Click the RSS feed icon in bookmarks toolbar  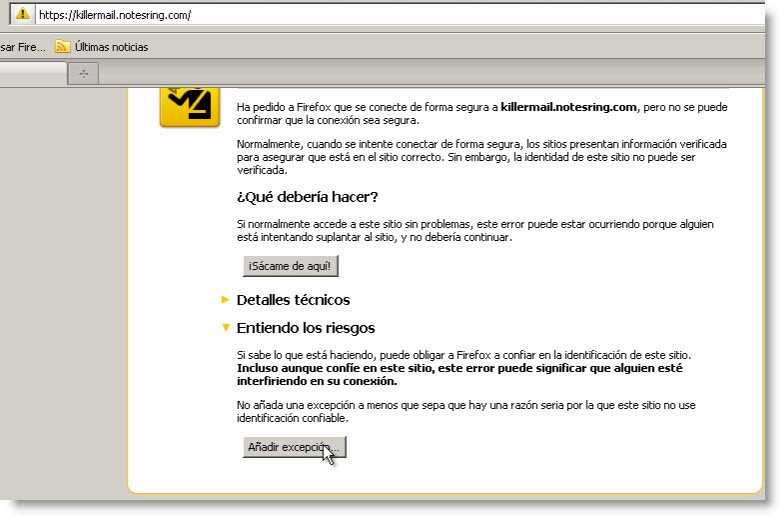click(62, 46)
